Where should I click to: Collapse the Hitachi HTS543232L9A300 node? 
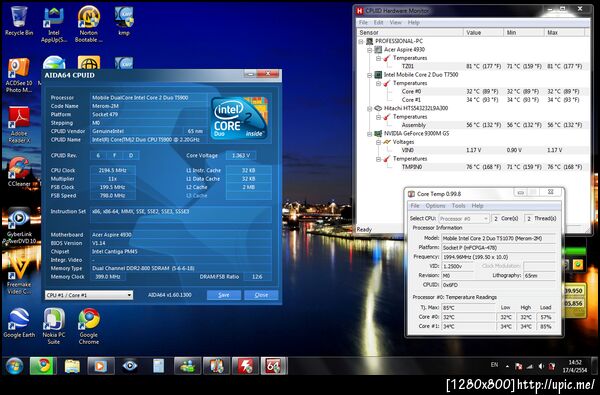coord(370,109)
